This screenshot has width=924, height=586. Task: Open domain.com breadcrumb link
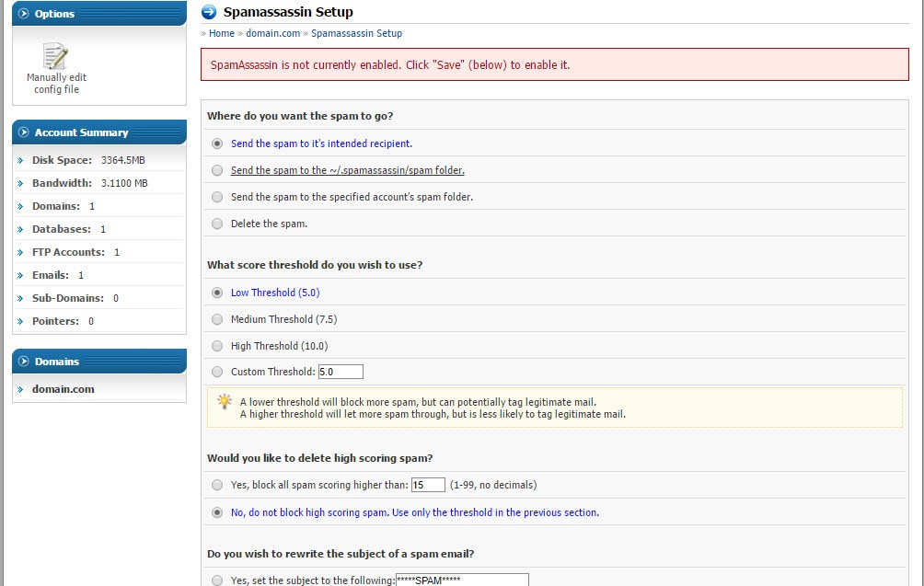[x=272, y=33]
